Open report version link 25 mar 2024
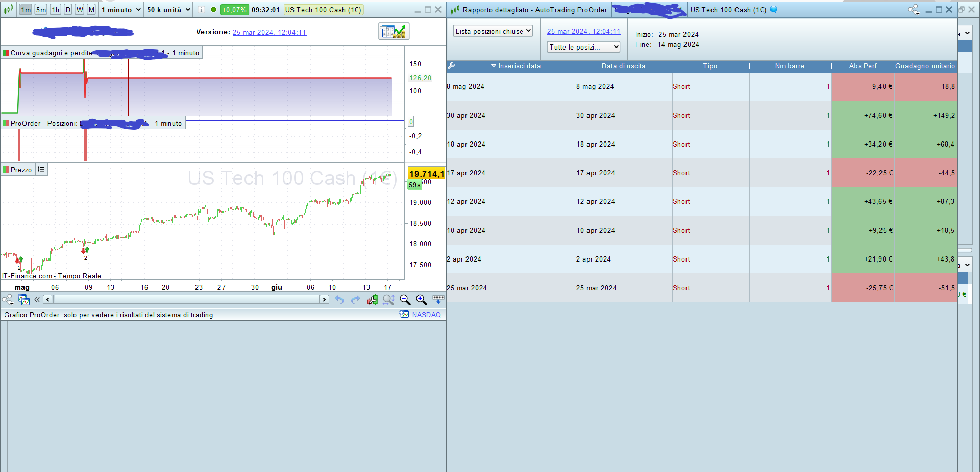Screen dimensions: 980x472 coord(584,31)
